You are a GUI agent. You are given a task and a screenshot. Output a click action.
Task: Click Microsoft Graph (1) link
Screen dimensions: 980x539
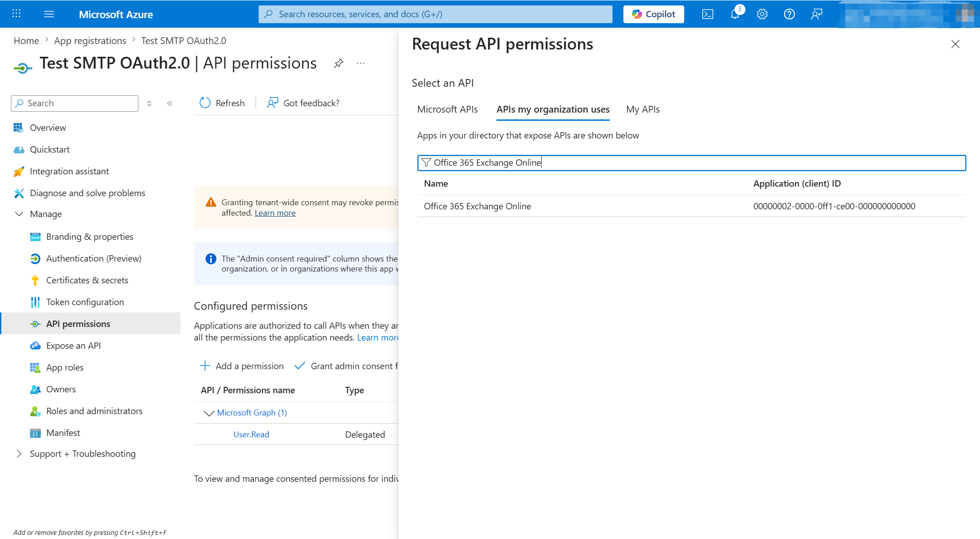coord(252,413)
